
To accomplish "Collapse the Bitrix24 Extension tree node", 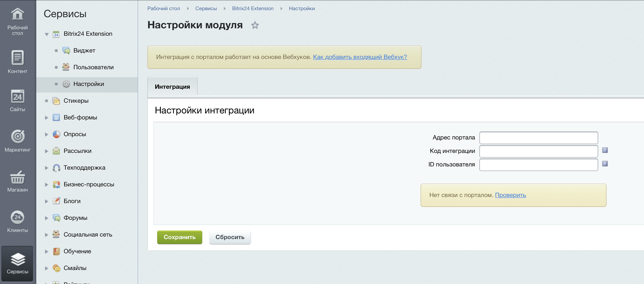I will click(x=46, y=34).
